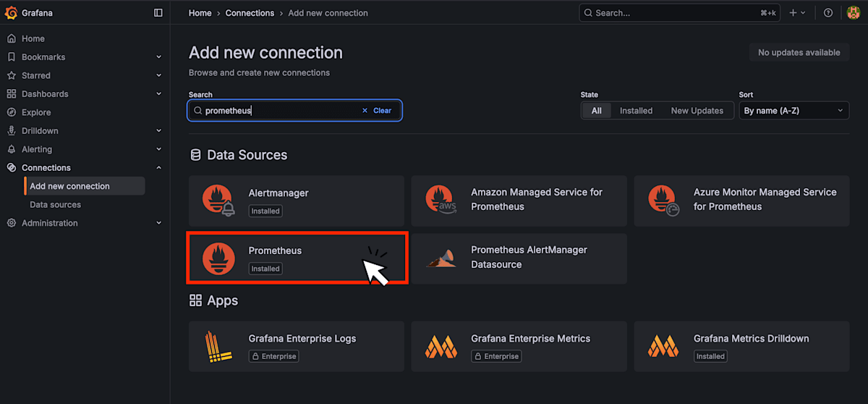This screenshot has height=404, width=868.
Task: Click the Alertmanager flame logo
Action: (x=218, y=201)
